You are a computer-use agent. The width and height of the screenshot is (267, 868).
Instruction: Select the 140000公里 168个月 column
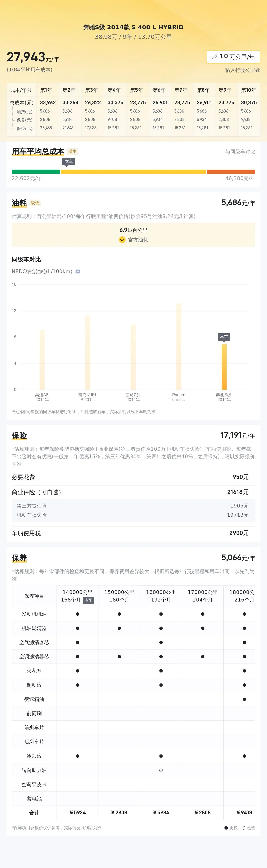pos(77,596)
